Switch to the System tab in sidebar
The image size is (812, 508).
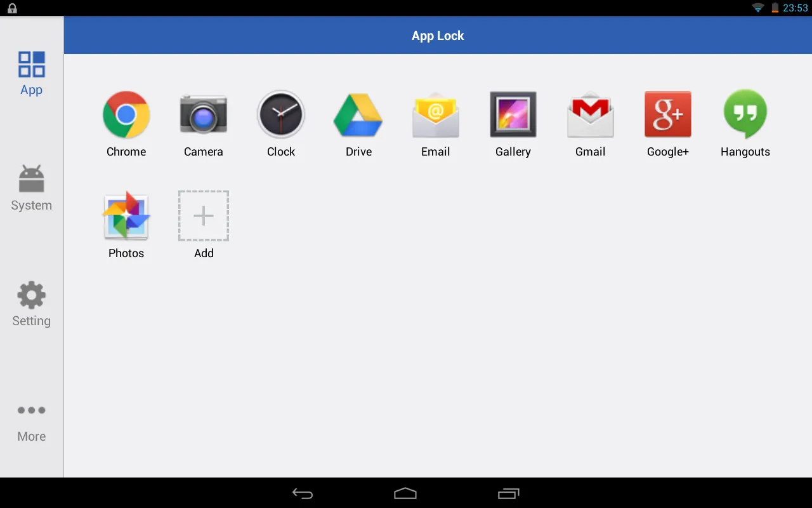coord(31,187)
